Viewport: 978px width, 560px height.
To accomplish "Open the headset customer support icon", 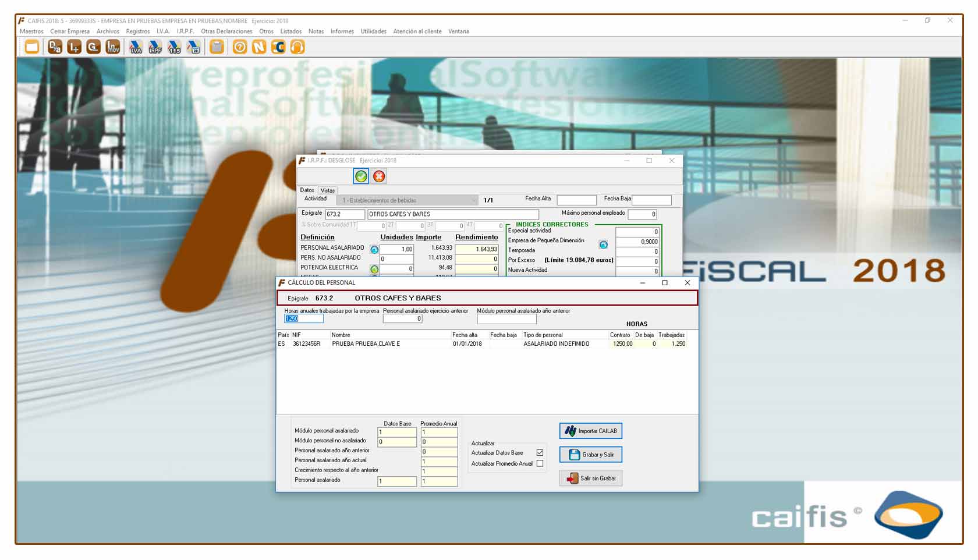I will point(297,47).
